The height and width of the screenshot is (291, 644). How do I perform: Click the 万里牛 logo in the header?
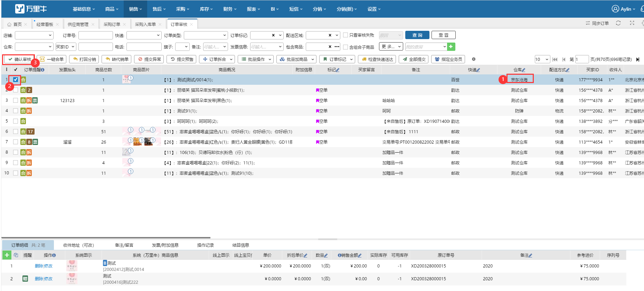(x=31, y=9)
